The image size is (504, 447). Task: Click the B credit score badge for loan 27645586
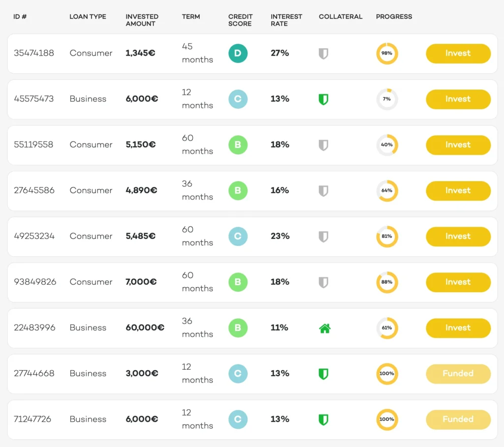pyautogui.click(x=238, y=190)
